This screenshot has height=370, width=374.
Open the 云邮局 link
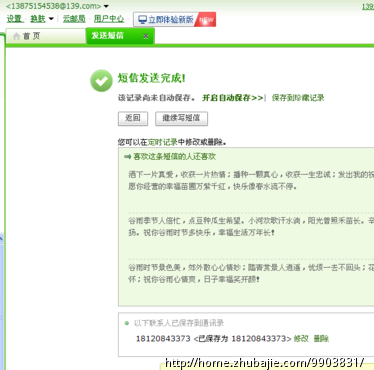coord(74,19)
